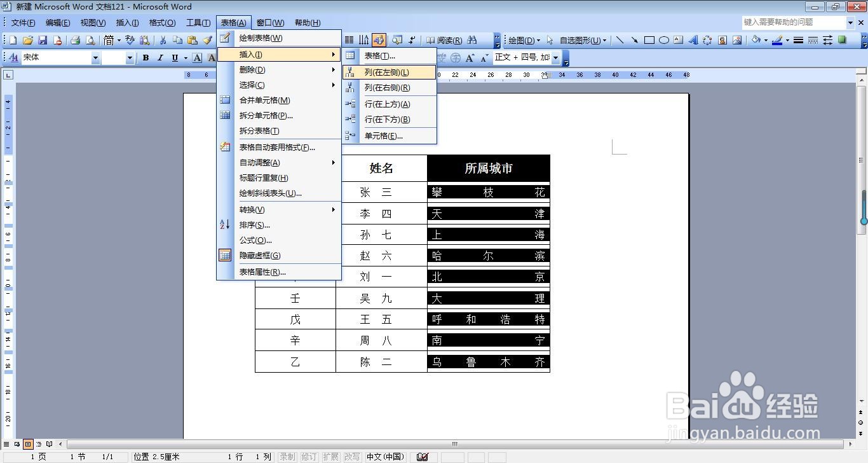Toggle the Character Border button
Viewport: 868px width, 463px height.
click(198, 58)
